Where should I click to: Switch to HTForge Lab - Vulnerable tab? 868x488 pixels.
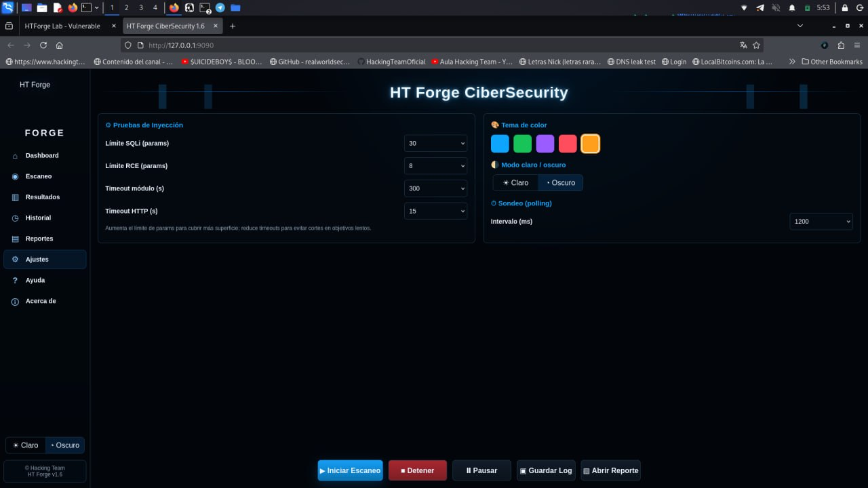click(62, 26)
